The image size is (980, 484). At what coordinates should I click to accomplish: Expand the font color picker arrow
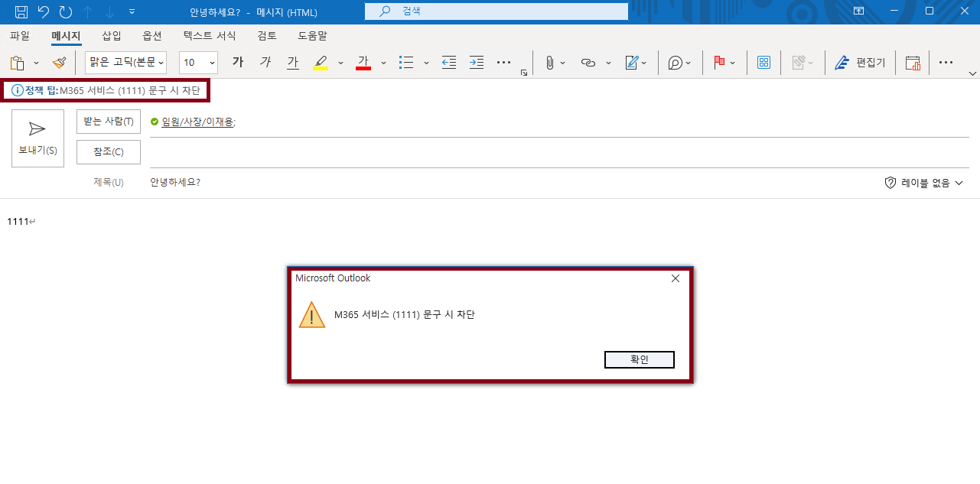(383, 63)
